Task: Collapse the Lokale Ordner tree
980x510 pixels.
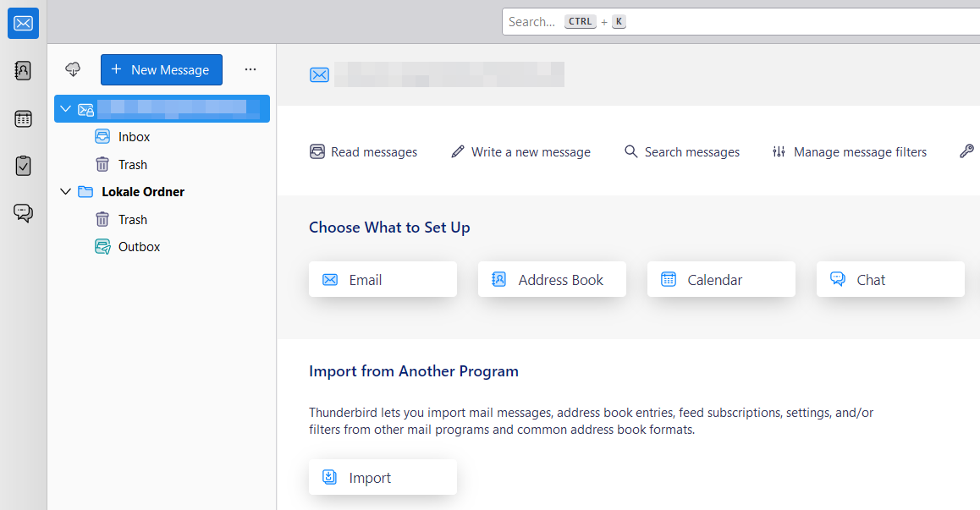Action: (66, 192)
